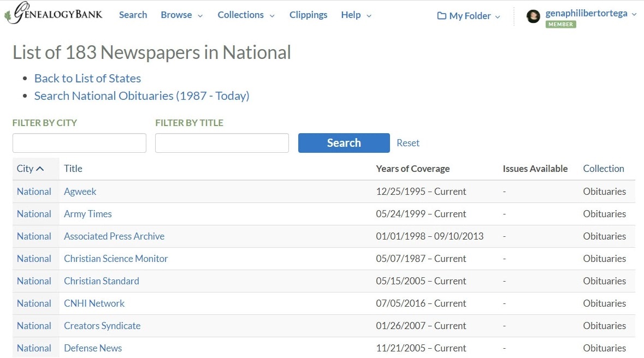The image size is (644, 358).
Task: Click the Years of Coverage header
Action: coord(413,169)
